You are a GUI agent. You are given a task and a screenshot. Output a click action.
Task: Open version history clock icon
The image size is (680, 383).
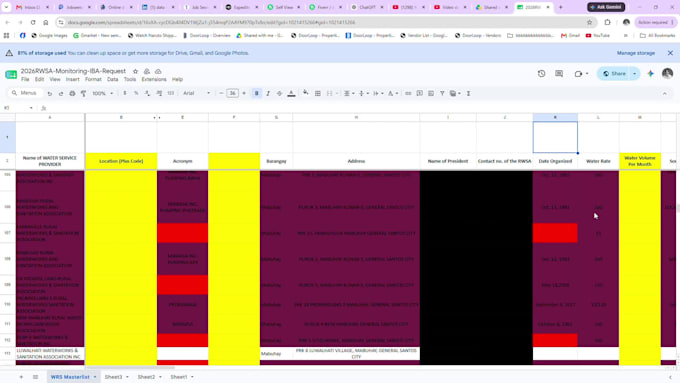click(541, 74)
